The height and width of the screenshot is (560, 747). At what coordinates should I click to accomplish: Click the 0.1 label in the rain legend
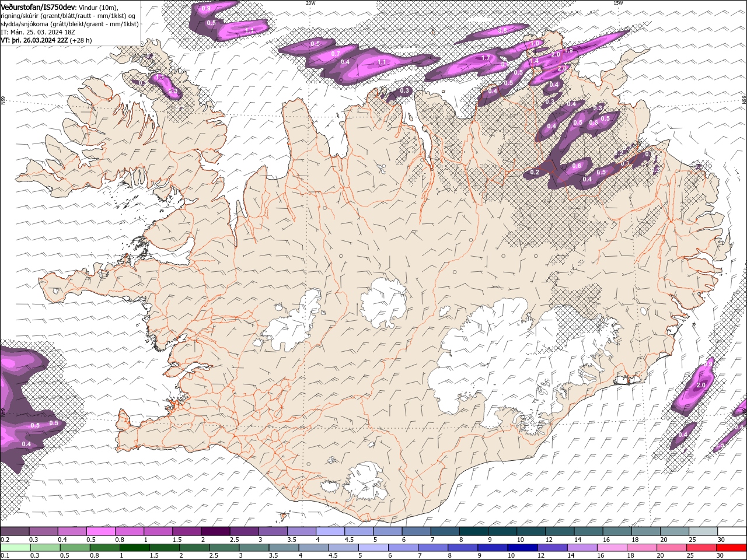click(4, 556)
